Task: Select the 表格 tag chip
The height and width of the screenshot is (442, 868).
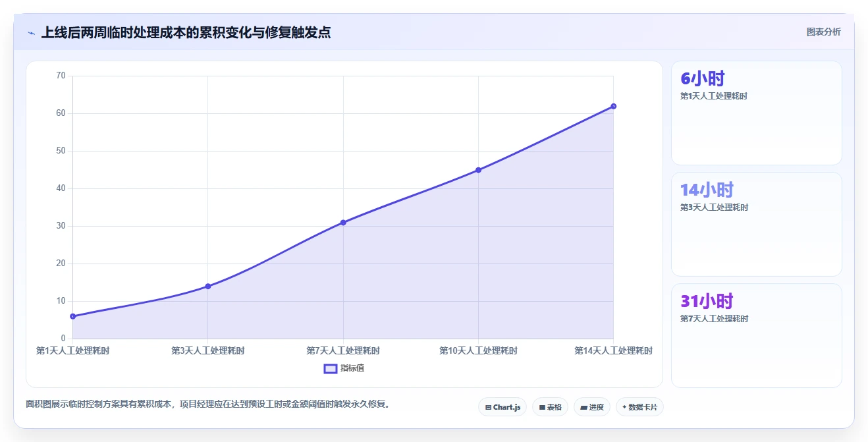Action: (550, 407)
